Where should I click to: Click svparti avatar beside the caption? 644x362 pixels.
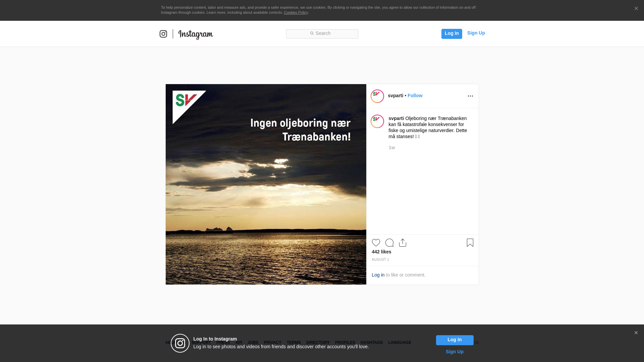377,121
